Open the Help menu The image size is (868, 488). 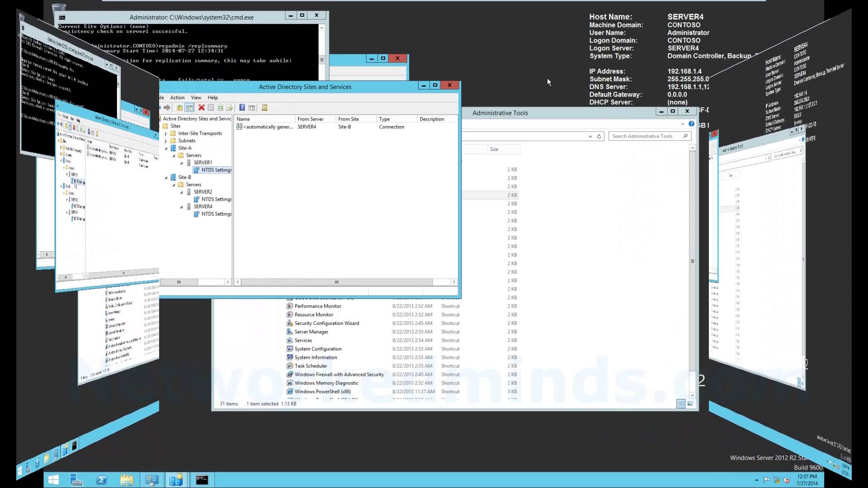coord(212,98)
